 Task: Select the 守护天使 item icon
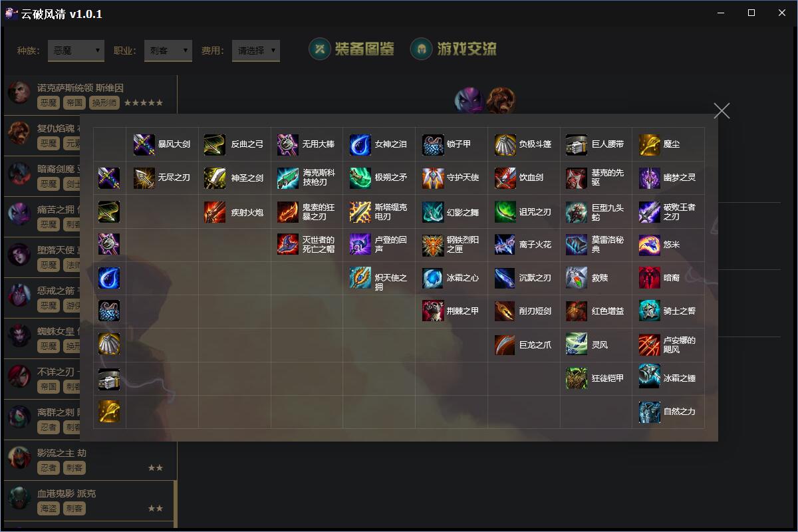tap(433, 178)
